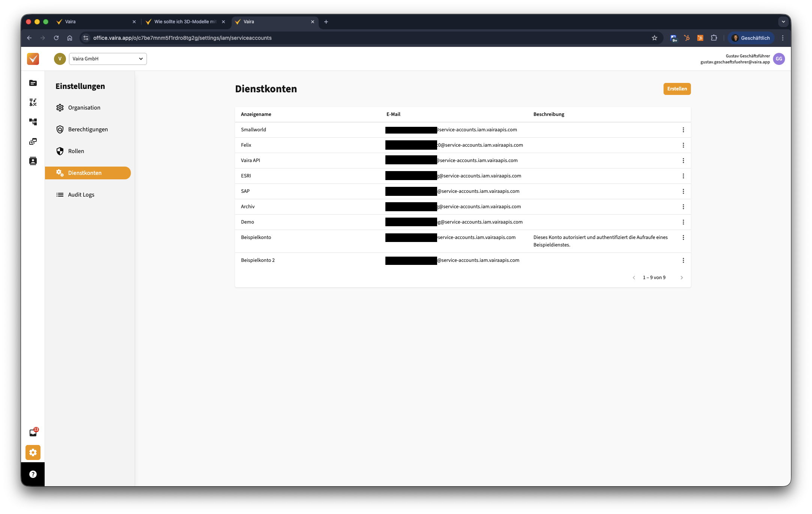The height and width of the screenshot is (514, 812).
Task: Click the browser address bar URL
Action: (182, 38)
